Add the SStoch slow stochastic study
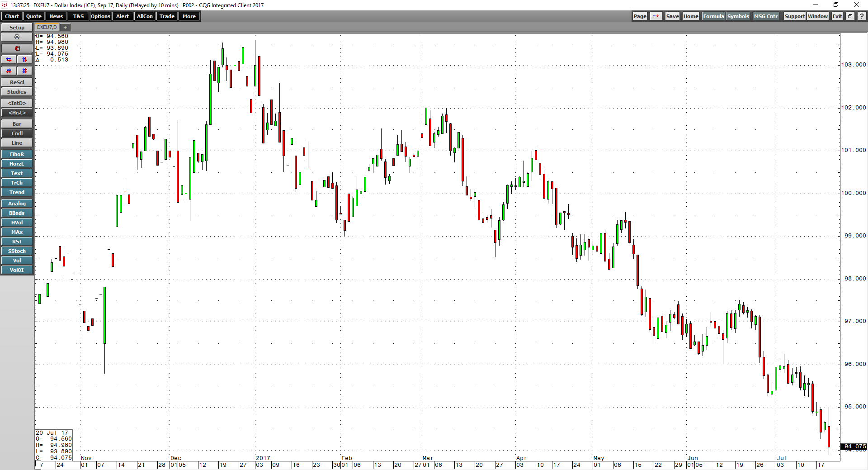The width and height of the screenshot is (868, 470). pyautogui.click(x=17, y=251)
